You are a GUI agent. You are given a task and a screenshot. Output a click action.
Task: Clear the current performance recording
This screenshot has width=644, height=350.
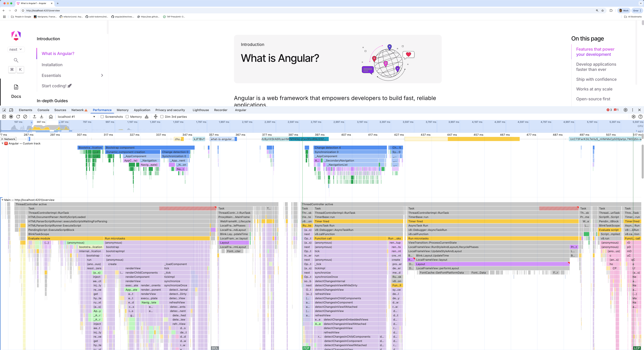[25, 117]
